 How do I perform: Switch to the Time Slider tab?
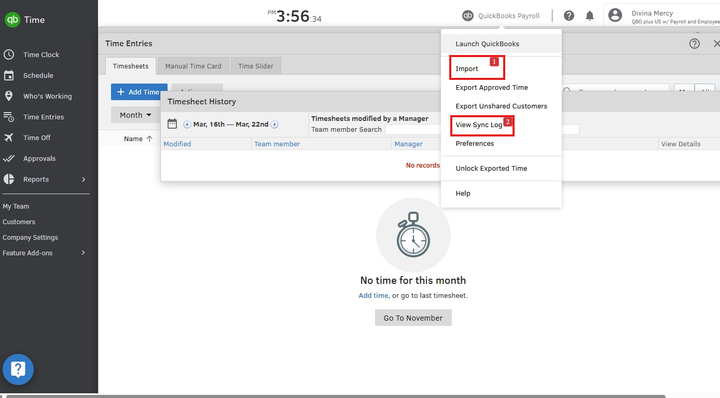tap(256, 66)
